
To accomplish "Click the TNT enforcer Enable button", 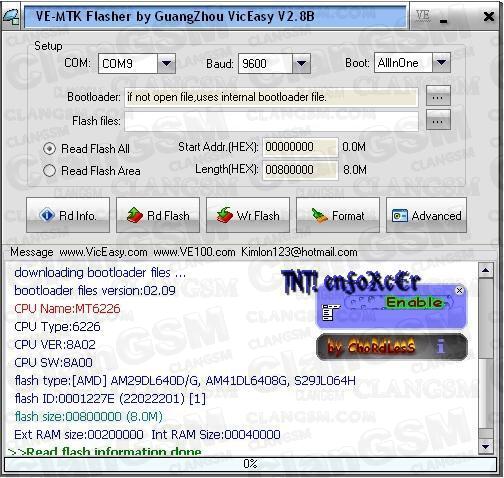I will point(414,303).
